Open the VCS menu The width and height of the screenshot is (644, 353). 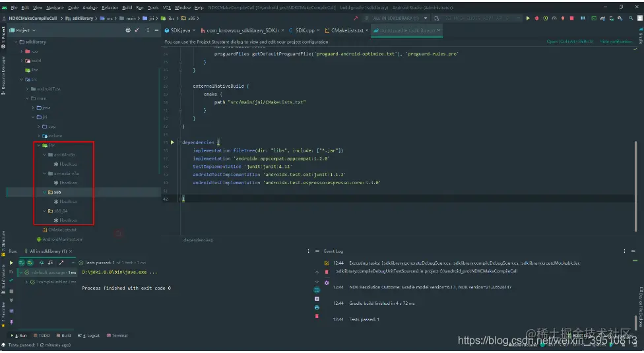(166, 7)
